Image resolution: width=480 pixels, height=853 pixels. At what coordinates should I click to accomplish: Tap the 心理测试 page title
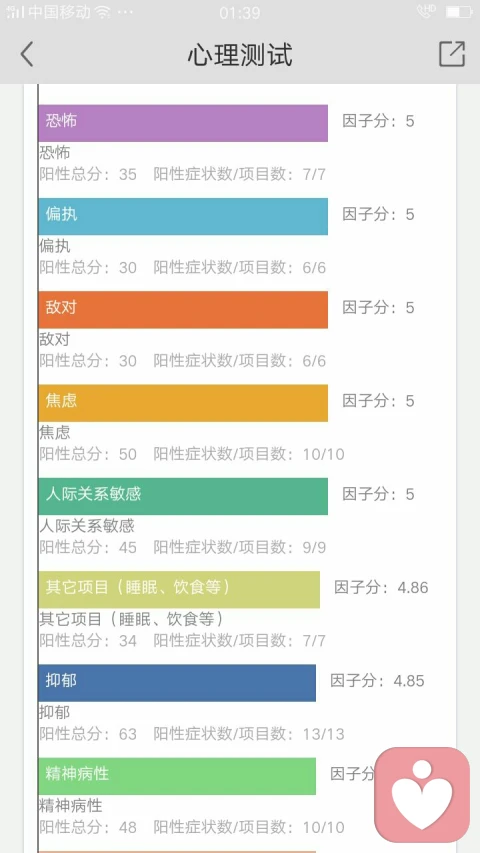[x=240, y=54]
